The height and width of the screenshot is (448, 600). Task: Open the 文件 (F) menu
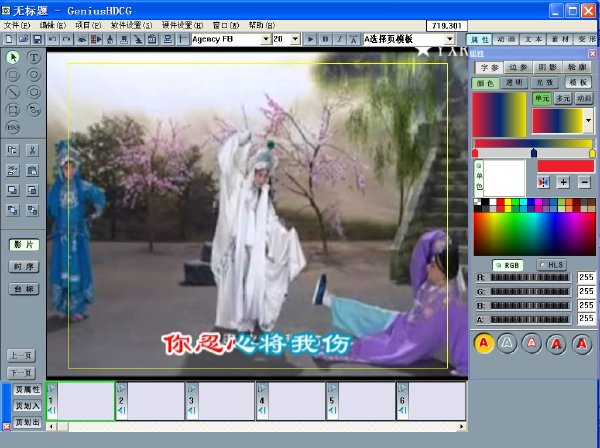coord(17,25)
